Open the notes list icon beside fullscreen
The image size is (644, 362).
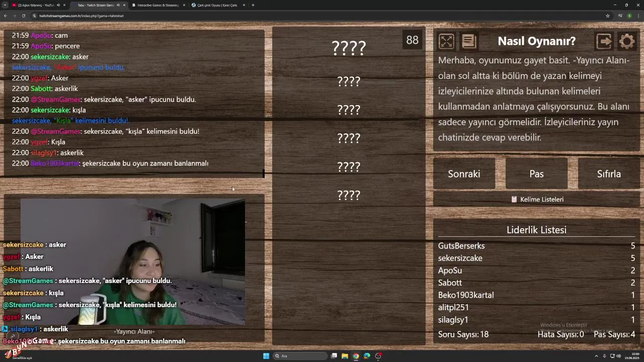coord(469,41)
